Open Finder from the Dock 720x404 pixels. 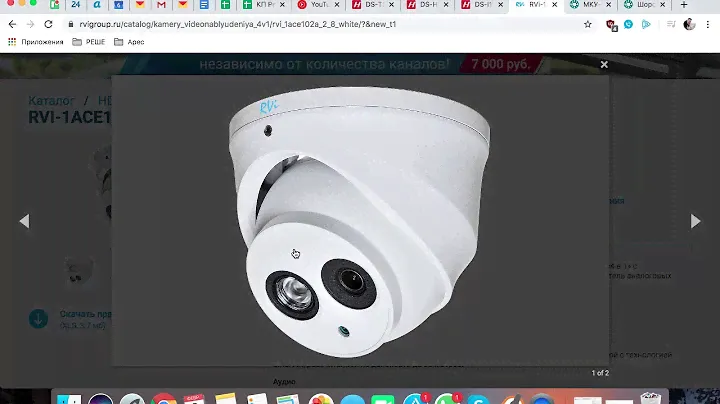pos(68,399)
